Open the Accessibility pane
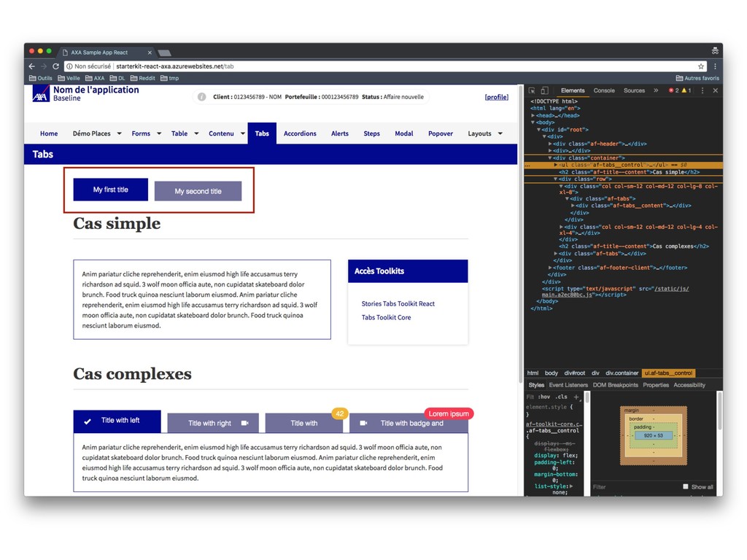747x560 pixels. [689, 385]
